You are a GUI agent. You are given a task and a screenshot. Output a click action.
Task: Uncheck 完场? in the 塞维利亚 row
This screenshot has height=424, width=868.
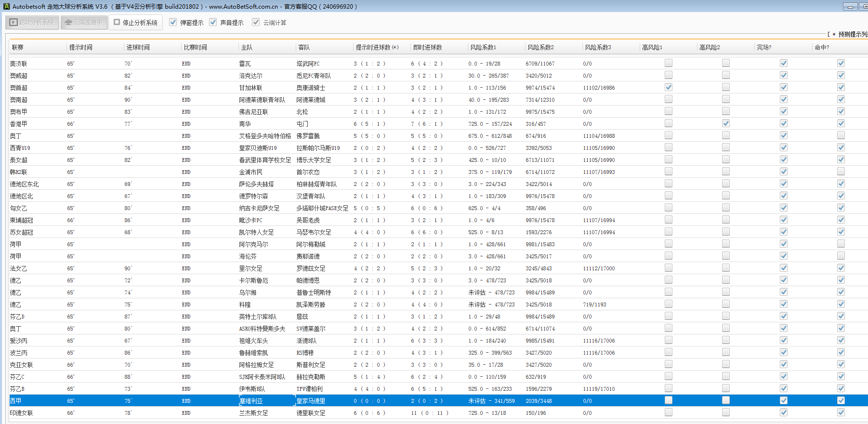click(x=784, y=400)
